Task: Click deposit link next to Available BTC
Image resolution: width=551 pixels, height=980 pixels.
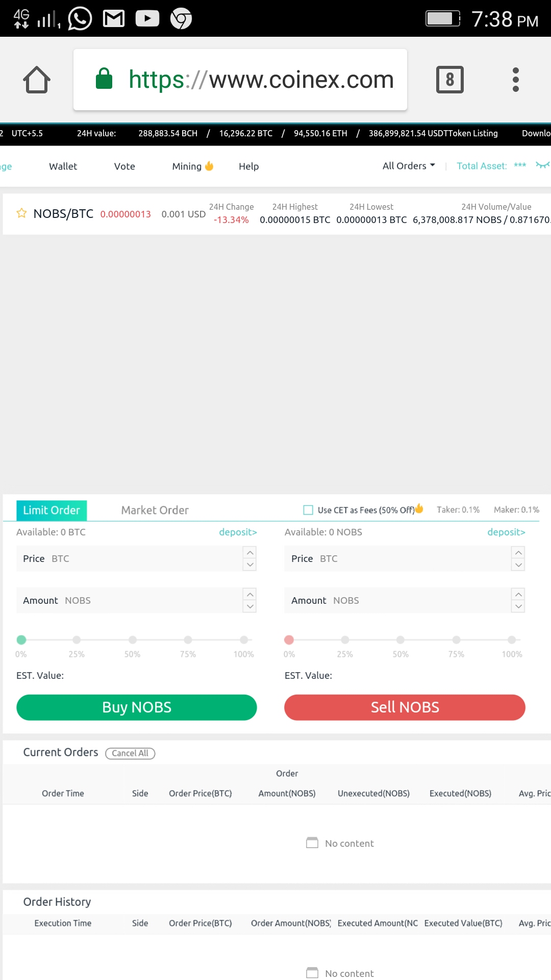Action: click(238, 532)
